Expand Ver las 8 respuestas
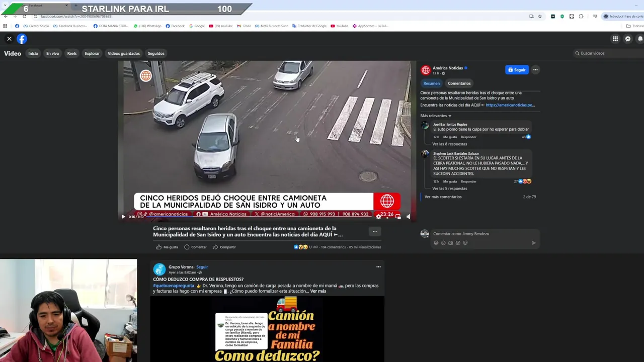The height and width of the screenshot is (362, 644). [449, 144]
